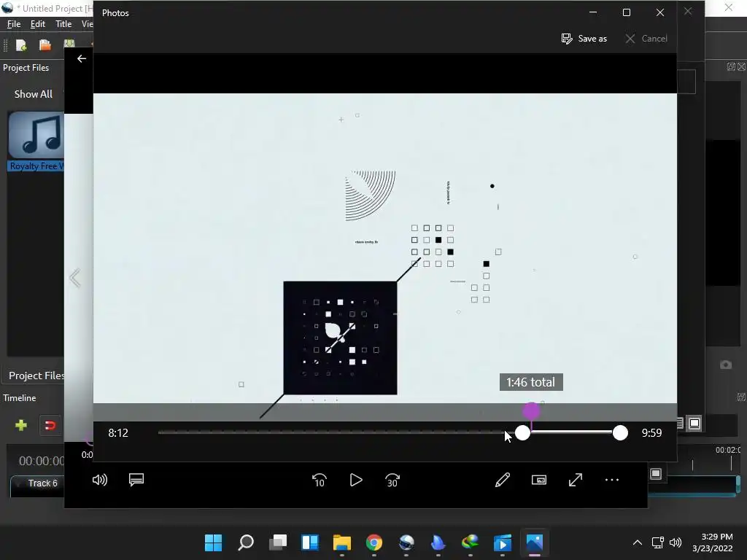The height and width of the screenshot is (560, 747).
Task: Open the Widgets panel from the taskbar
Action: (x=309, y=542)
